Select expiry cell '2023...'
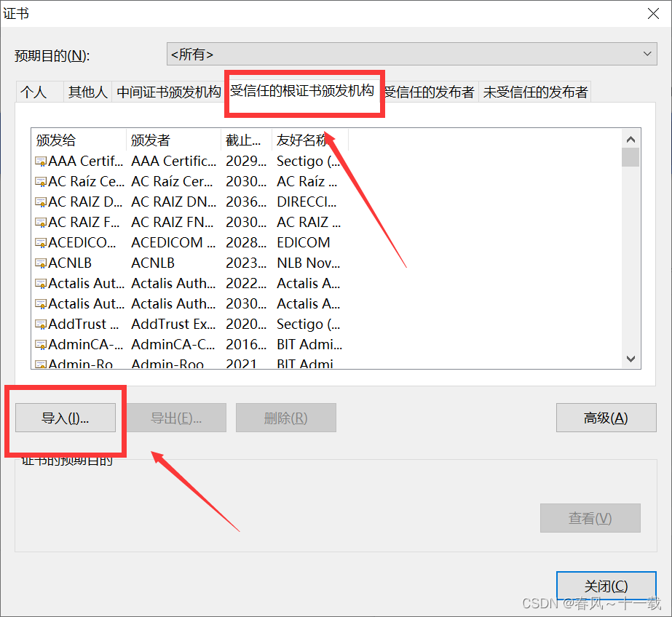The height and width of the screenshot is (617, 672). pos(246,263)
